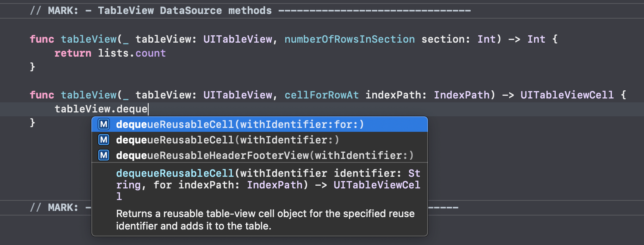Click UITableViewCell return type in the function declaration
Viewport: 644px width, 245px height.
coord(567,95)
